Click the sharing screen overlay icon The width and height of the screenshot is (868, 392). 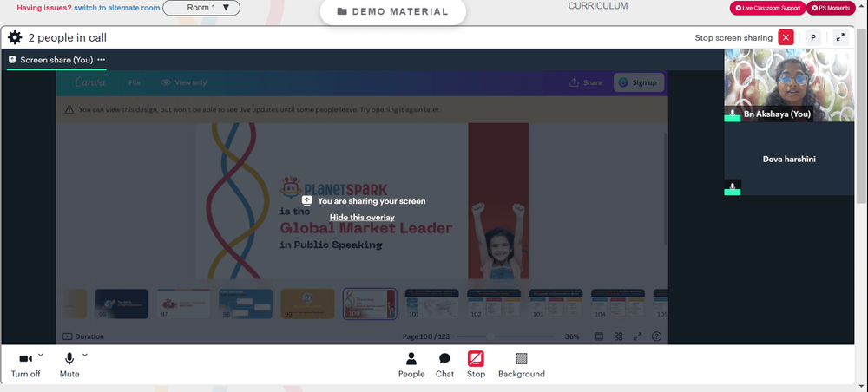coord(307,200)
